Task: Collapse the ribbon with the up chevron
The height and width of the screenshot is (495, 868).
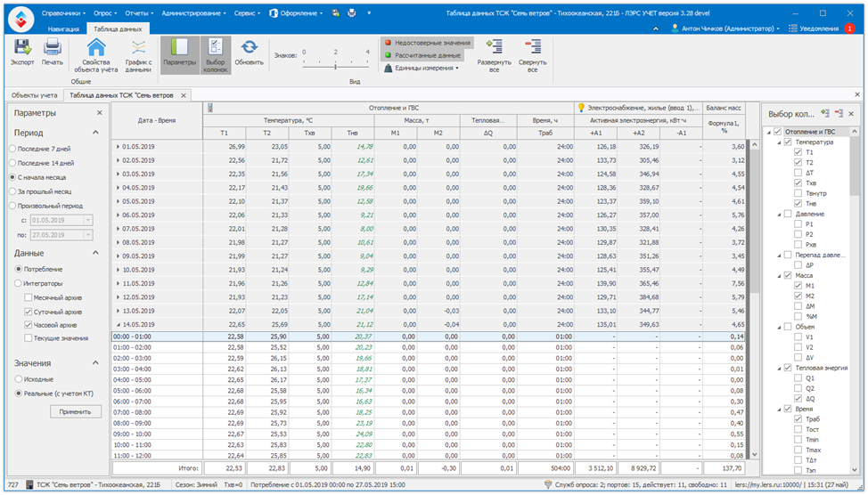Action: coord(656,28)
